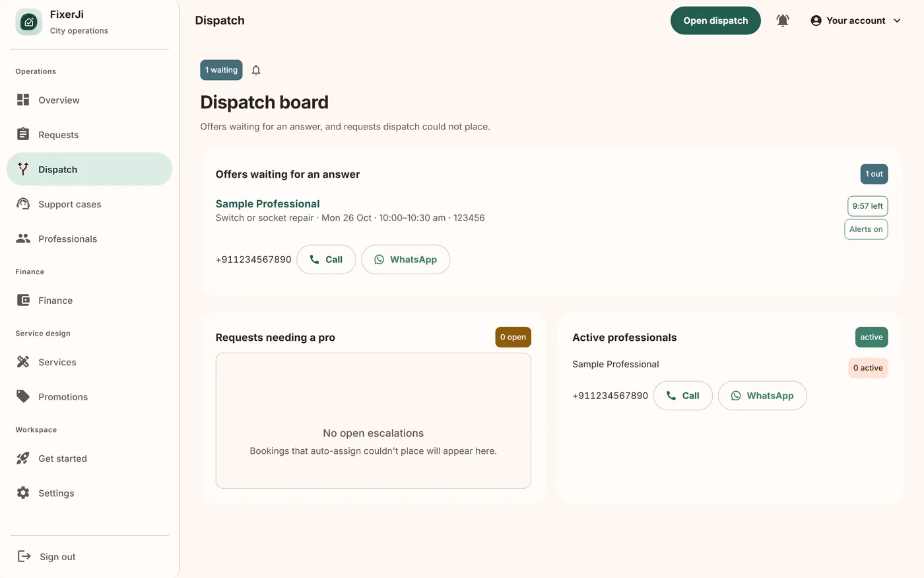This screenshot has width=924, height=578.
Task: Click the Dispatch board heading
Action: click(264, 102)
